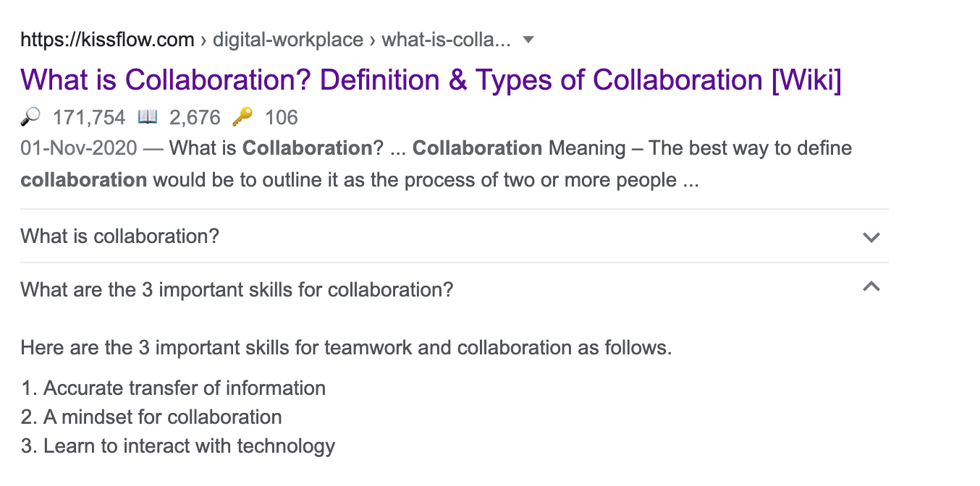Collapse the "3 important skills" answer chevron
The height and width of the screenshot is (486, 980).
[x=871, y=287]
